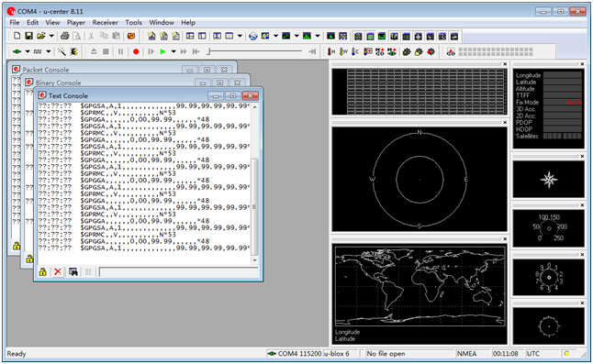Click the Print icon in toolbar

click(x=65, y=36)
